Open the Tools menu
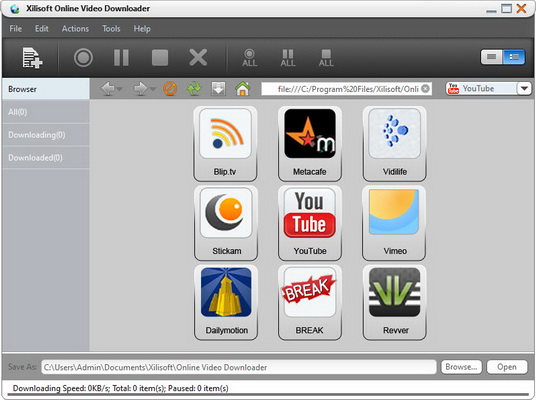 (x=111, y=29)
